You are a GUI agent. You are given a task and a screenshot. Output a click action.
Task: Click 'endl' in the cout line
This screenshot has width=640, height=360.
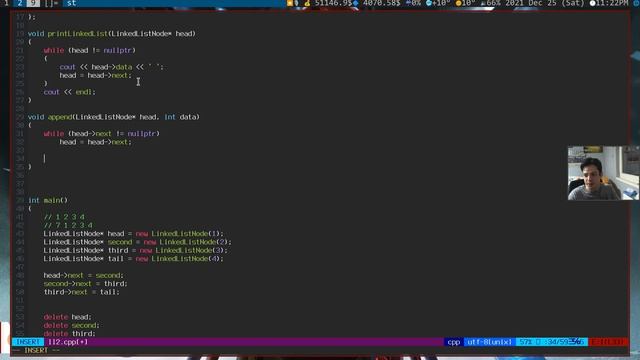[x=83, y=92]
